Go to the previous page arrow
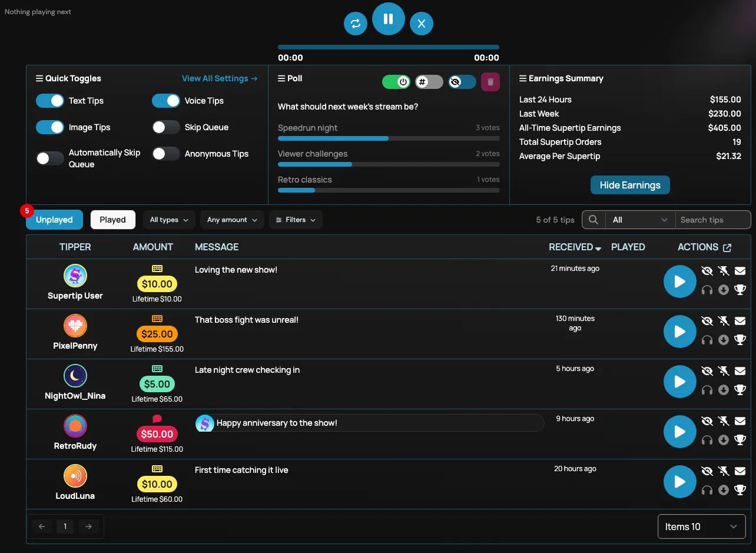756x553 pixels. (x=42, y=526)
